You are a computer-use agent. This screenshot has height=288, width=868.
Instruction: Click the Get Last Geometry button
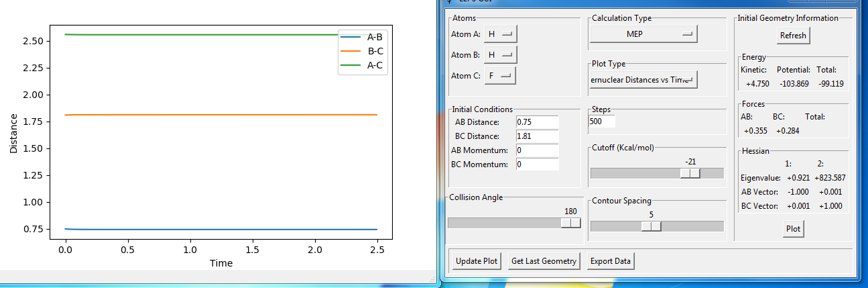coord(544,261)
